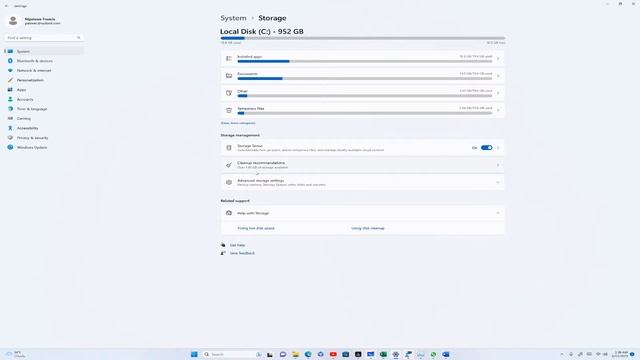Viewport: 640px width, 360px height.
Task: Click the Documents usage bar
Action: (x=364, y=78)
